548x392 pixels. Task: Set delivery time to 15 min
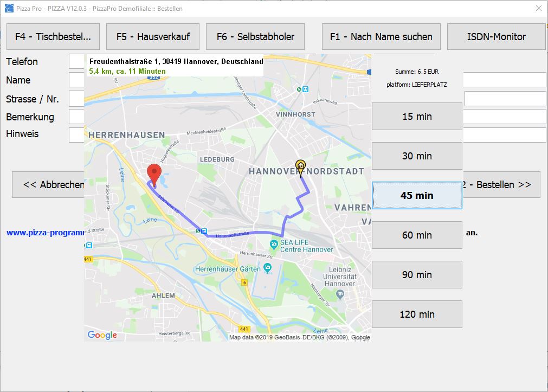417,117
